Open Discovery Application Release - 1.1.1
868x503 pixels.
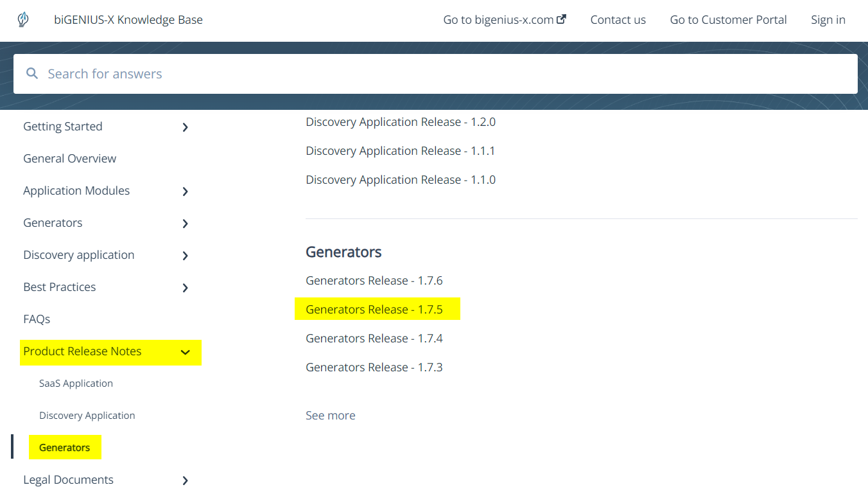401,151
